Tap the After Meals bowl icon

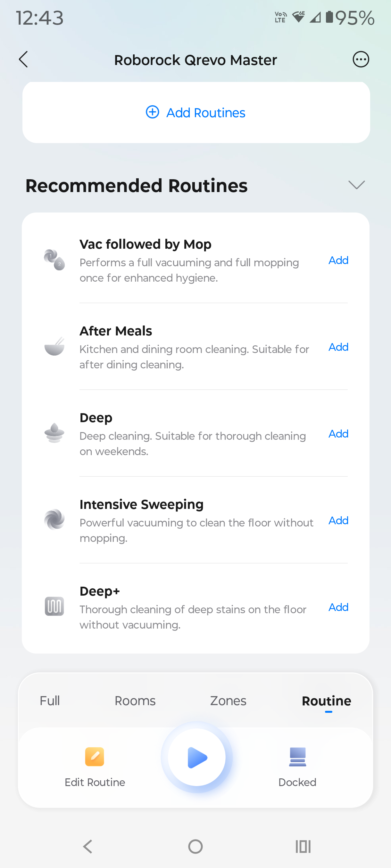[54, 346]
